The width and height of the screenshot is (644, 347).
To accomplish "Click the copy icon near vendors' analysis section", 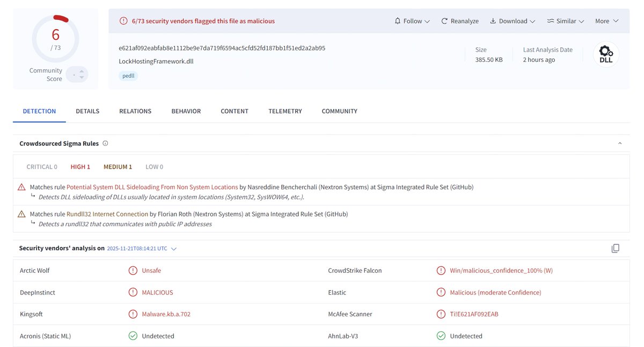I will (615, 248).
